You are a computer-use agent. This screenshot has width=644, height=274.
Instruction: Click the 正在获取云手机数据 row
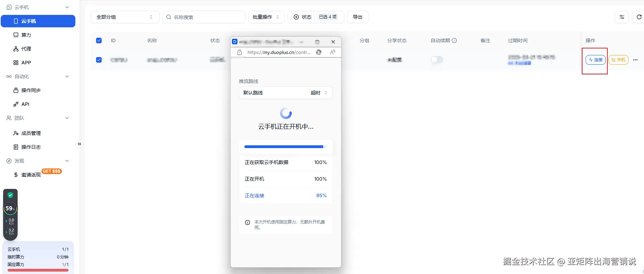286,162
